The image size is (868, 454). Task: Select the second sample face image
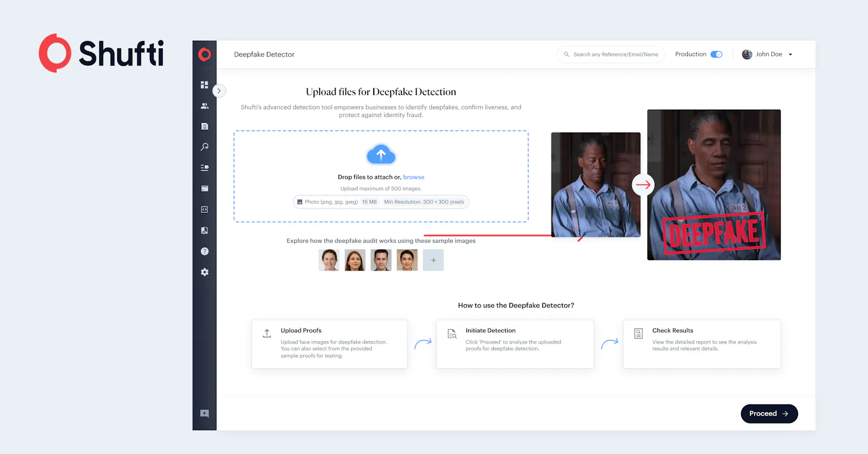(355, 260)
